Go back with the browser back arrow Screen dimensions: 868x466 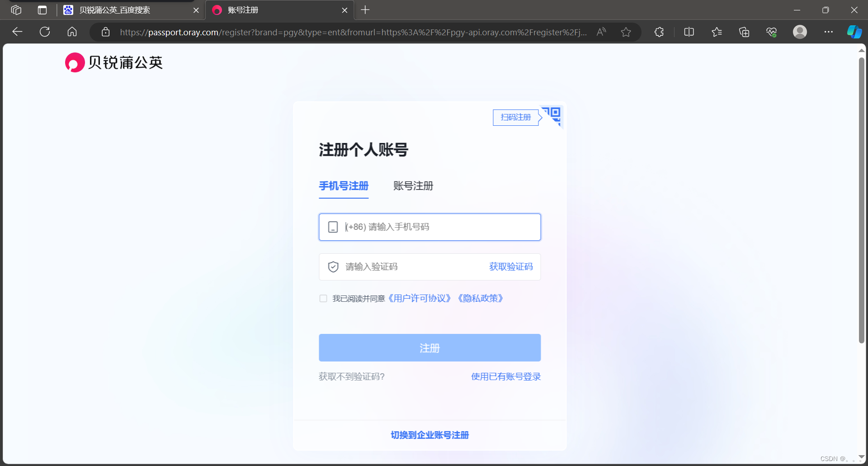17,32
